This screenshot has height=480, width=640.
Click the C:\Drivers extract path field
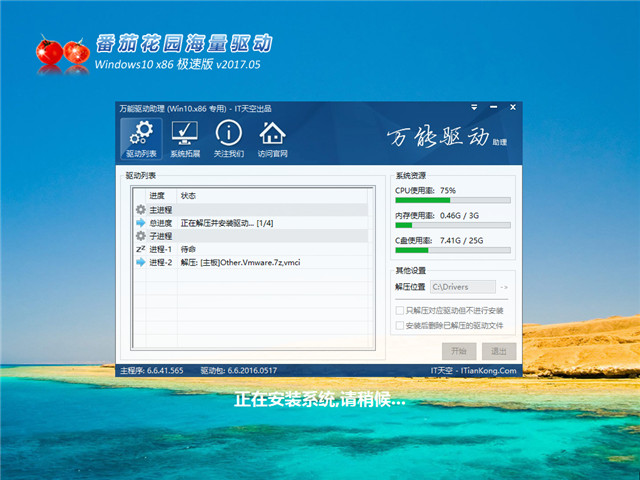click(x=463, y=287)
